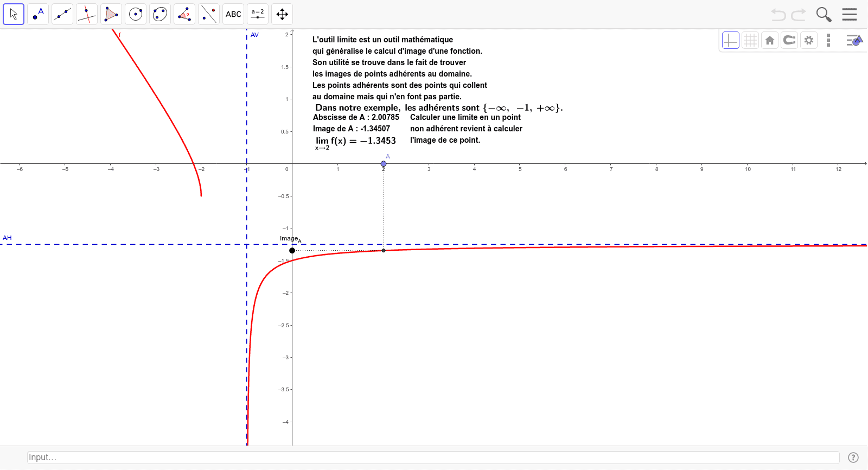Open the three-dot more options
This screenshot has width=868, height=470.
(x=828, y=40)
